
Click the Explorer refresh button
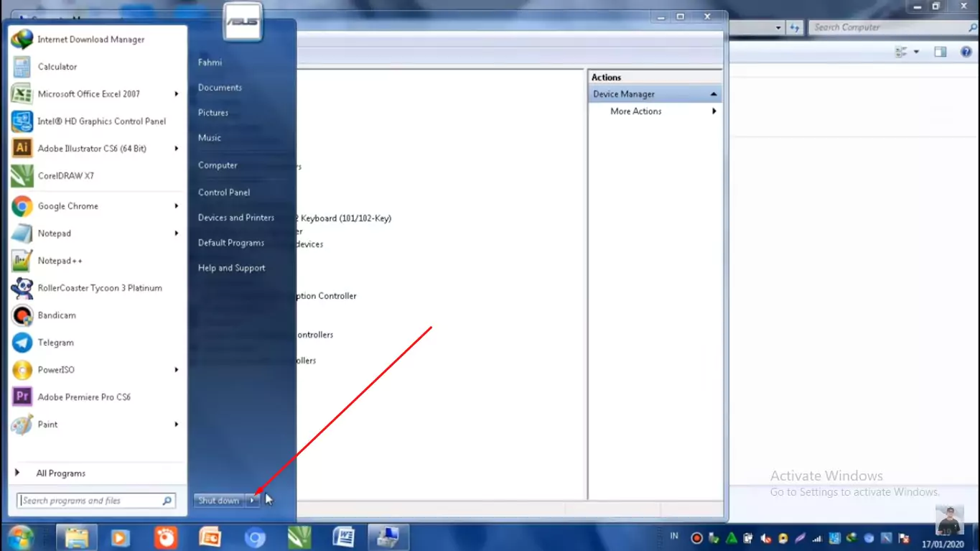(794, 28)
